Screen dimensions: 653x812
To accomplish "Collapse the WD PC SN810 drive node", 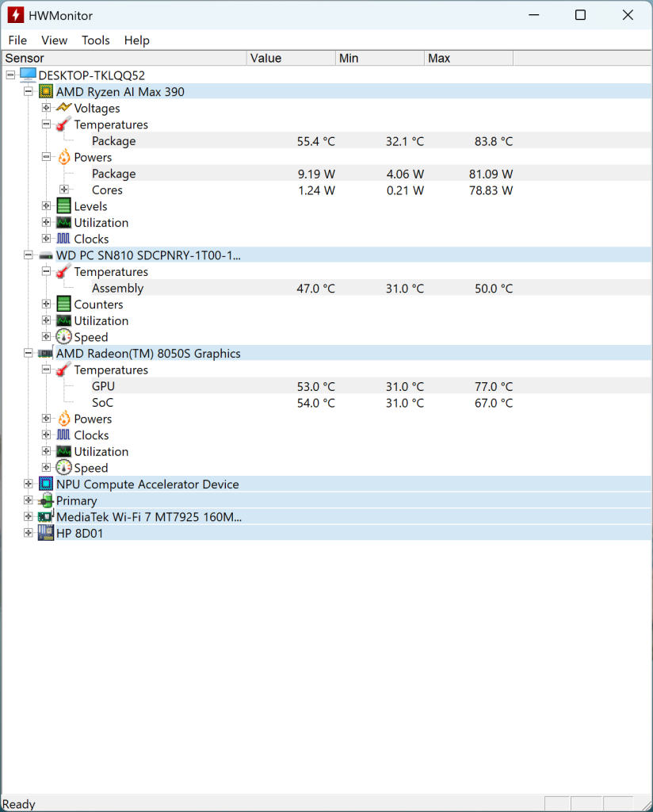I will click(x=29, y=255).
